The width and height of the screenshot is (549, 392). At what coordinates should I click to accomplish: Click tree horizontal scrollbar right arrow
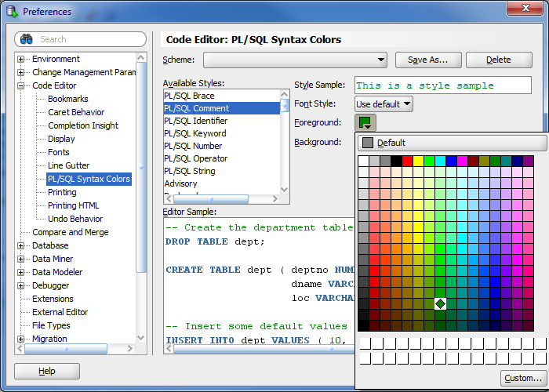(x=130, y=349)
